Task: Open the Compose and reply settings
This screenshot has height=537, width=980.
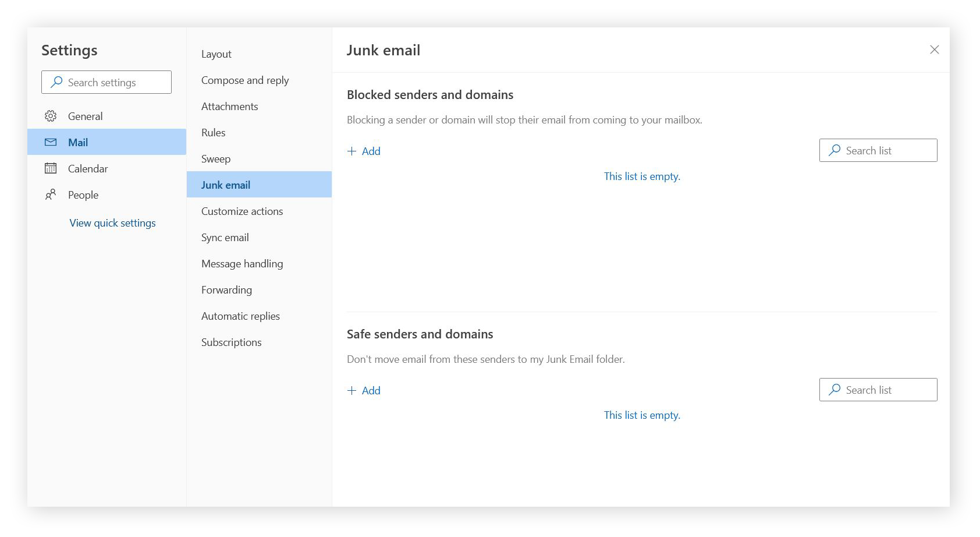Action: tap(245, 80)
